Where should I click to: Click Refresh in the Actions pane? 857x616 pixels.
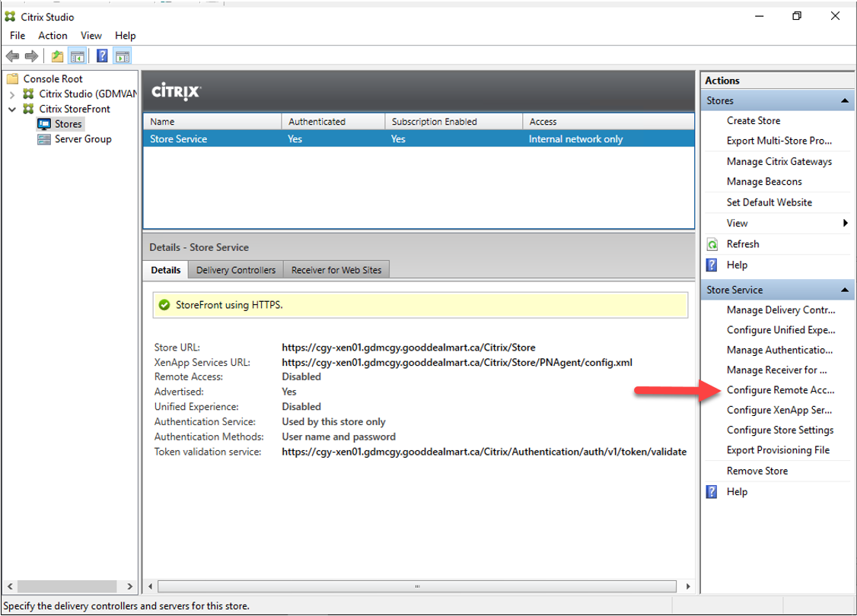pyautogui.click(x=743, y=244)
